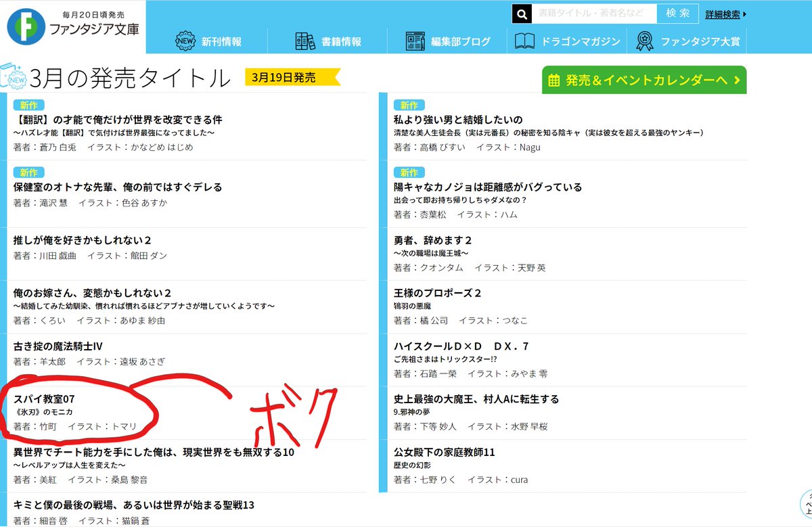
Task: Focus the book title search field
Action: [593, 14]
